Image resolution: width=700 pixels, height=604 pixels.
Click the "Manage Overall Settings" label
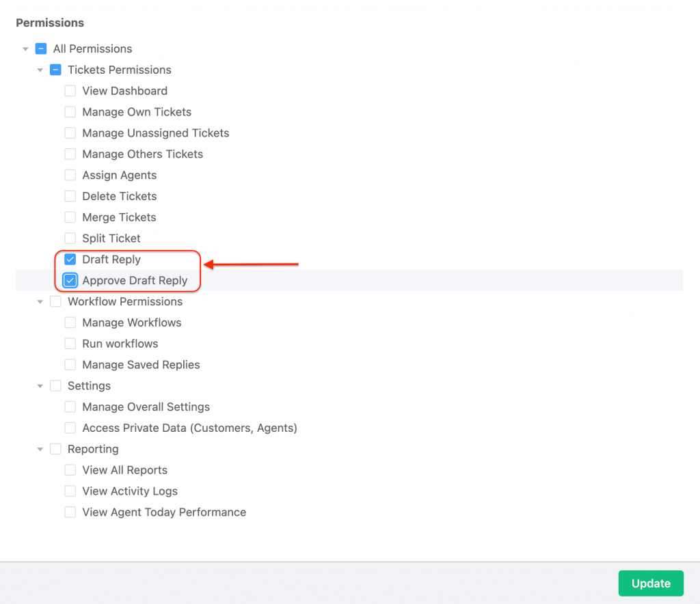(146, 407)
